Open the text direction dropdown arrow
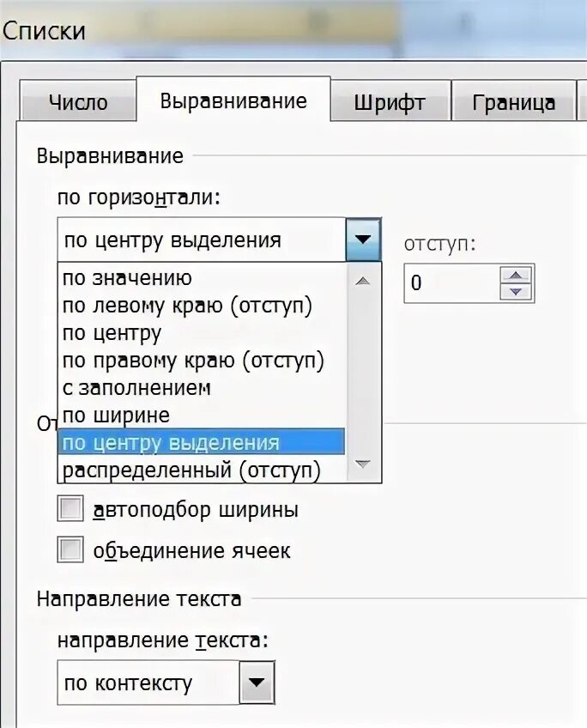Viewport: 587px width, 728px height. pyautogui.click(x=257, y=682)
